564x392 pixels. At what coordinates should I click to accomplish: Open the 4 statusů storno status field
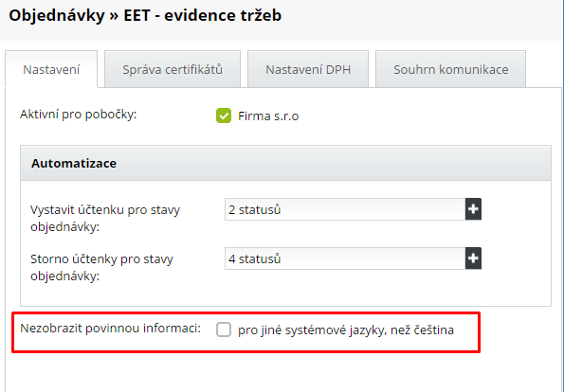345,258
